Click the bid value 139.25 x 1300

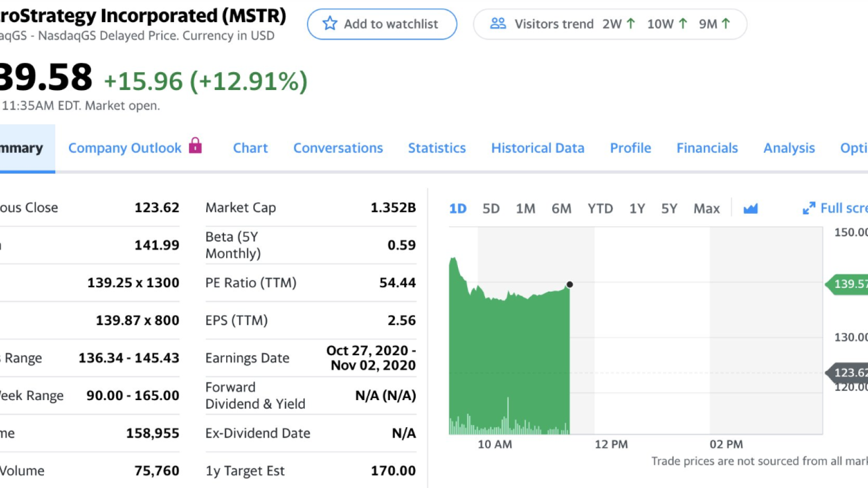point(133,282)
